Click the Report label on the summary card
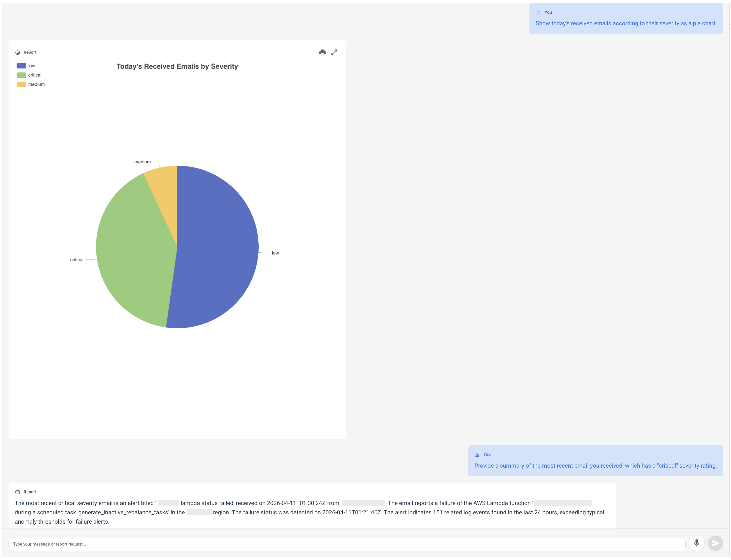731x560 pixels. 30,492
